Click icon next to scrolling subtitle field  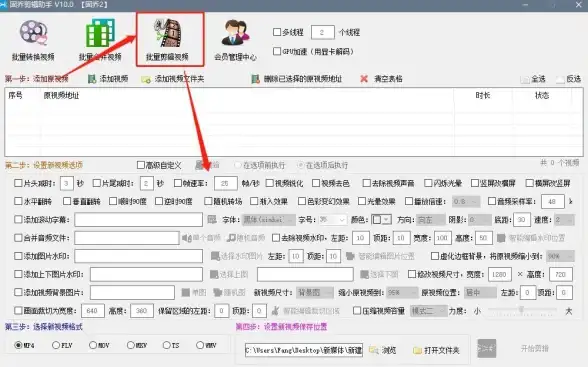point(212,220)
